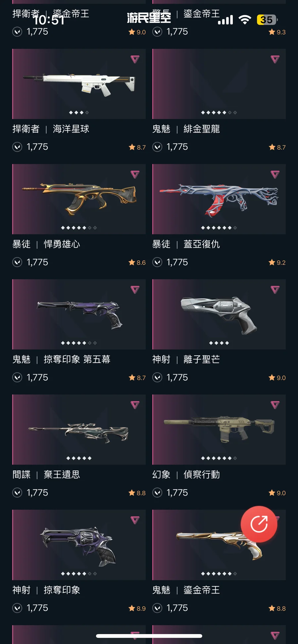Tap the variant dots under 鬼魅 鎏金帝王
This screenshot has width=298, height=644.
click(219, 574)
